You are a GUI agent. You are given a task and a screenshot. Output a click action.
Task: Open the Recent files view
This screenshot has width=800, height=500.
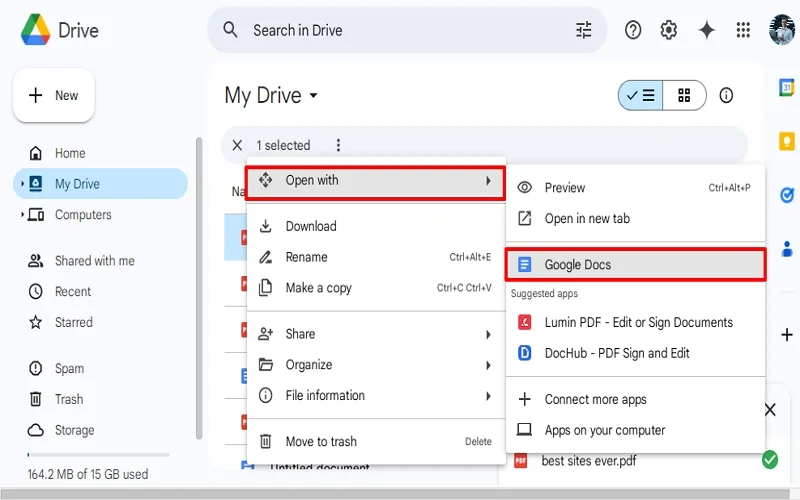pos(100,291)
